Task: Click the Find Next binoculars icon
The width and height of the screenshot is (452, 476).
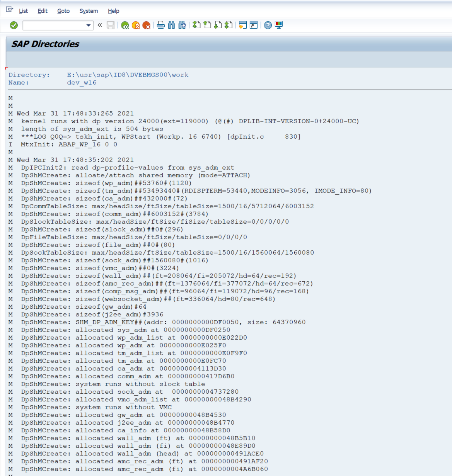Action: pos(182,25)
